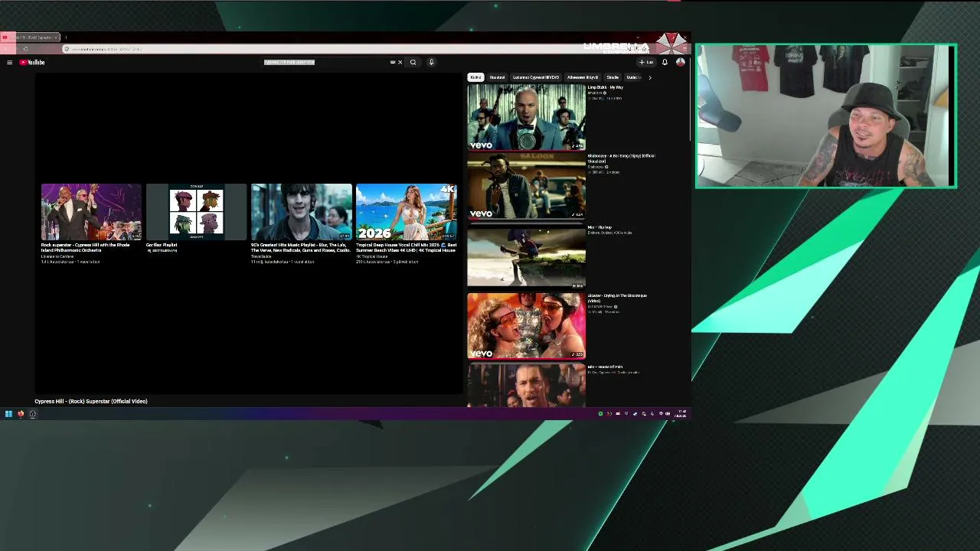
Task: Select the Cypress Hill browser tab
Action: (x=31, y=37)
